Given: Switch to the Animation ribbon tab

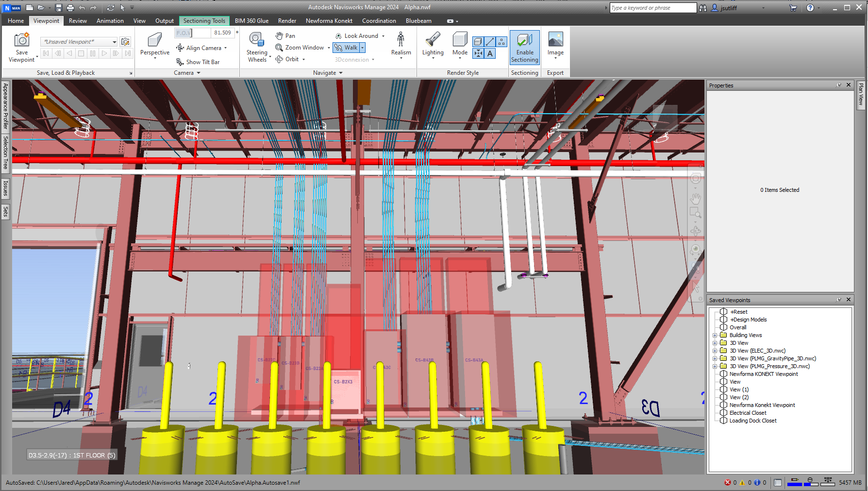Looking at the screenshot, I should pyautogui.click(x=110, y=21).
